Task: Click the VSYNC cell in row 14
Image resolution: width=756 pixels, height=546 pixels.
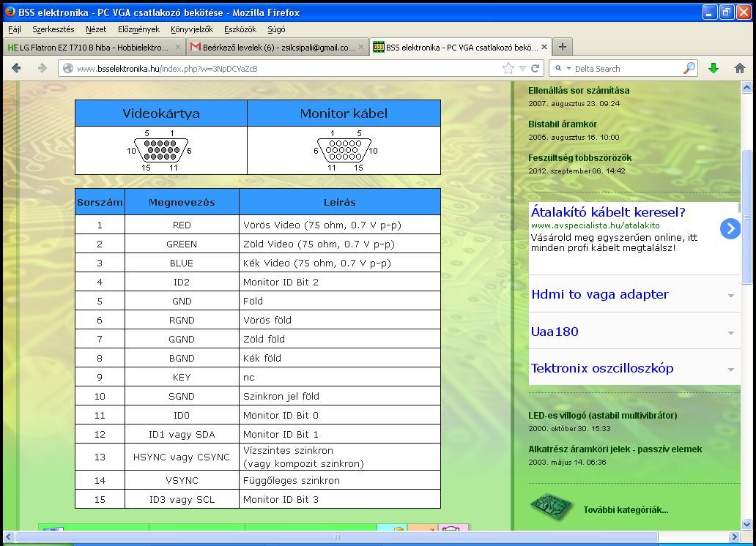Action: [182, 480]
